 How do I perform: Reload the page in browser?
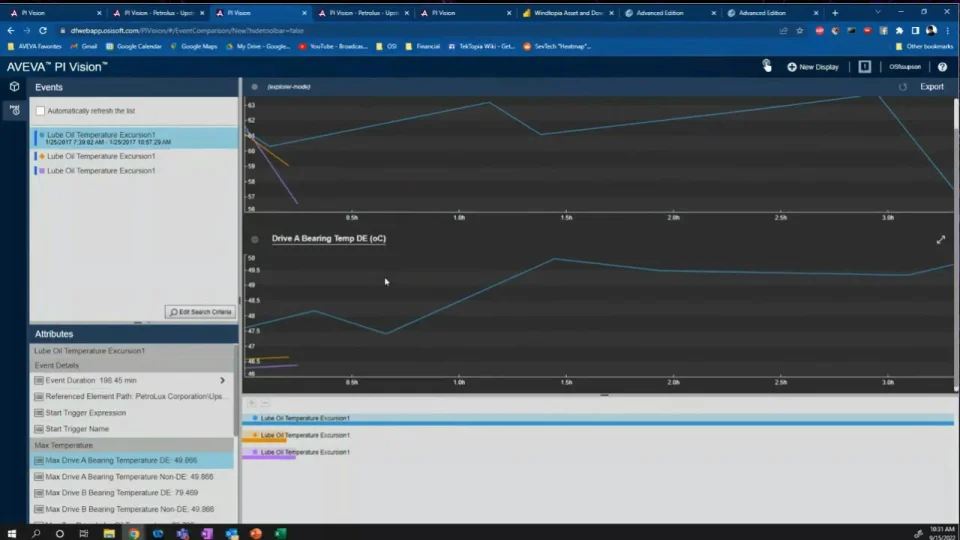(x=43, y=30)
